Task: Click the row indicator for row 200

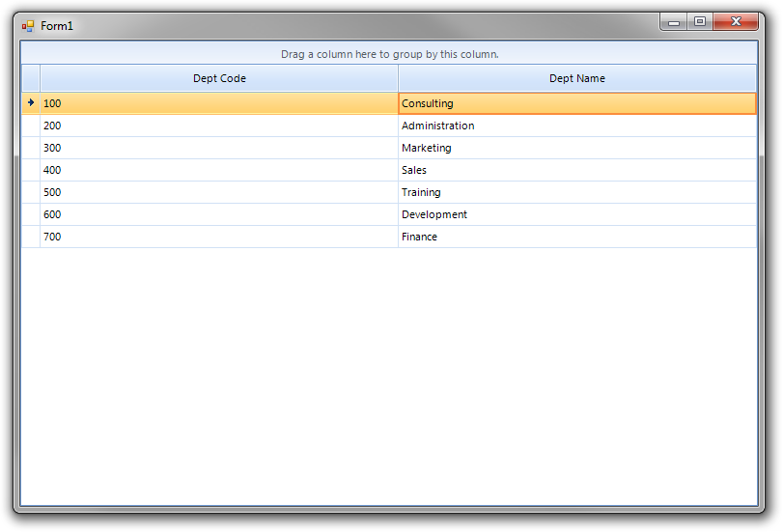Action: click(x=31, y=126)
